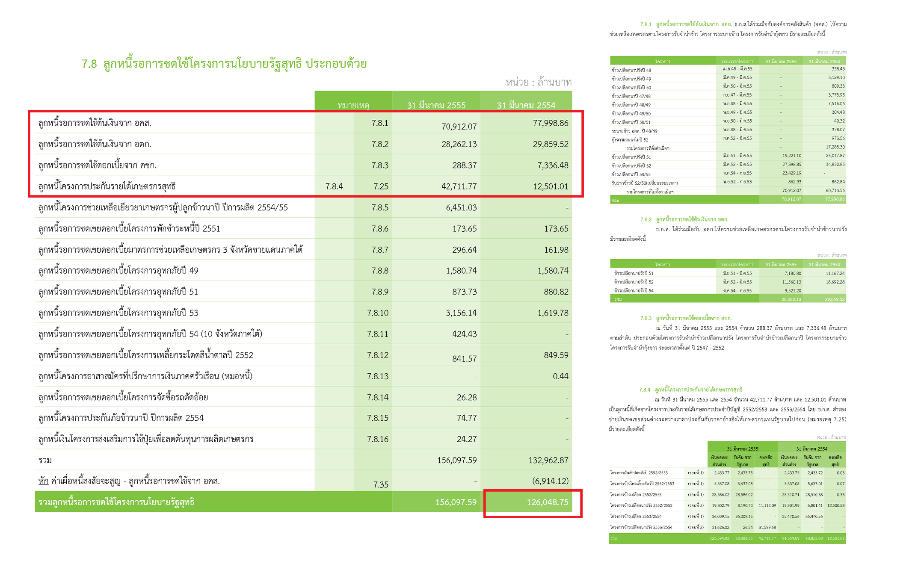
Task: Click value 42,711.77 in row 7.8.4
Action: pos(459,186)
